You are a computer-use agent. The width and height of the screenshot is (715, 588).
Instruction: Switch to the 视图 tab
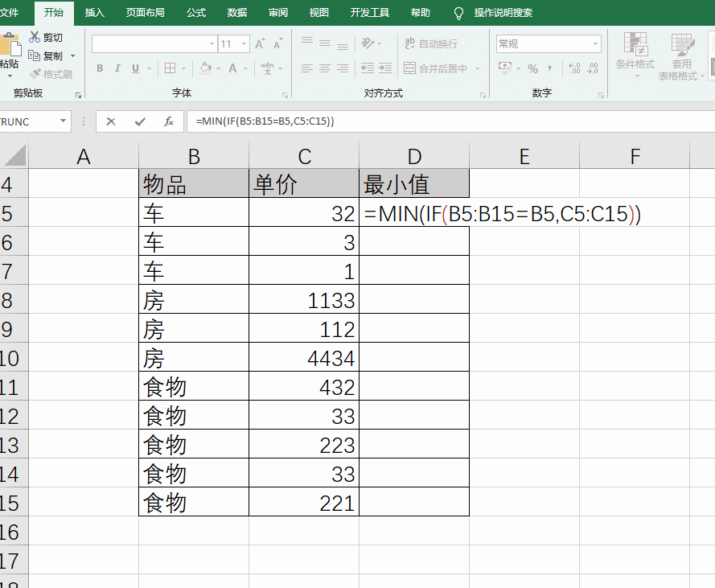tap(319, 13)
